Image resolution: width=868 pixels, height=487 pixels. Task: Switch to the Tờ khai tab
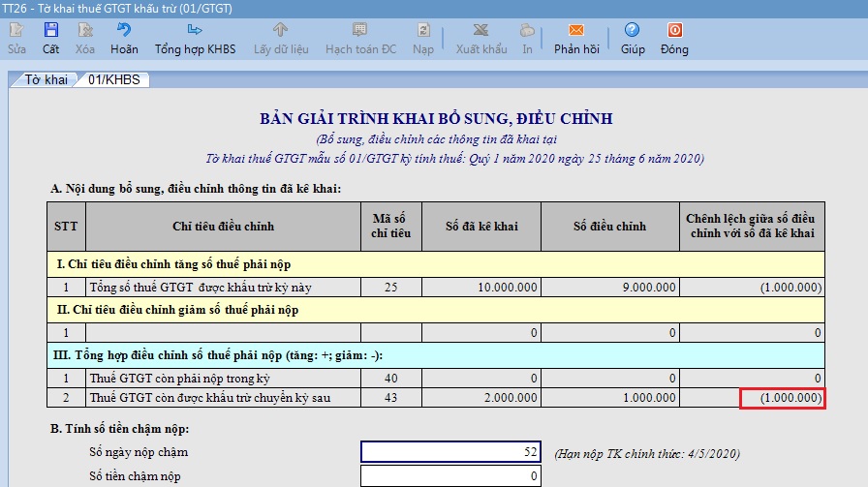46,79
